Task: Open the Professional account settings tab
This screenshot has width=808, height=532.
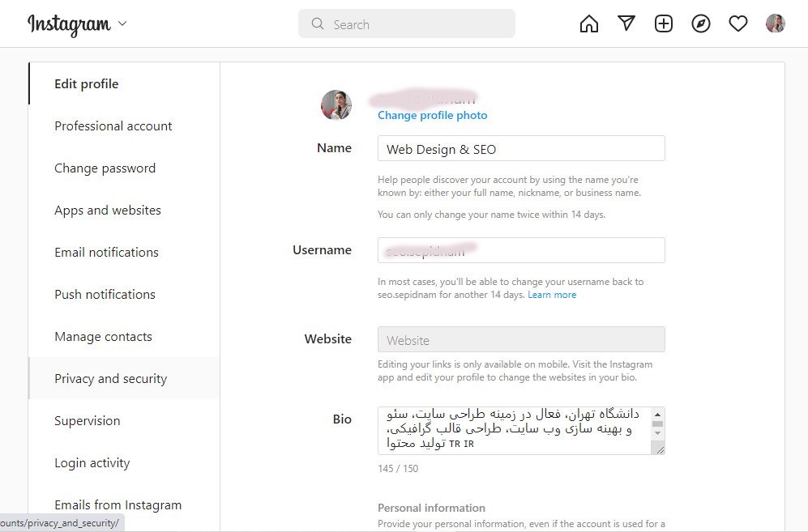Action: pos(113,126)
